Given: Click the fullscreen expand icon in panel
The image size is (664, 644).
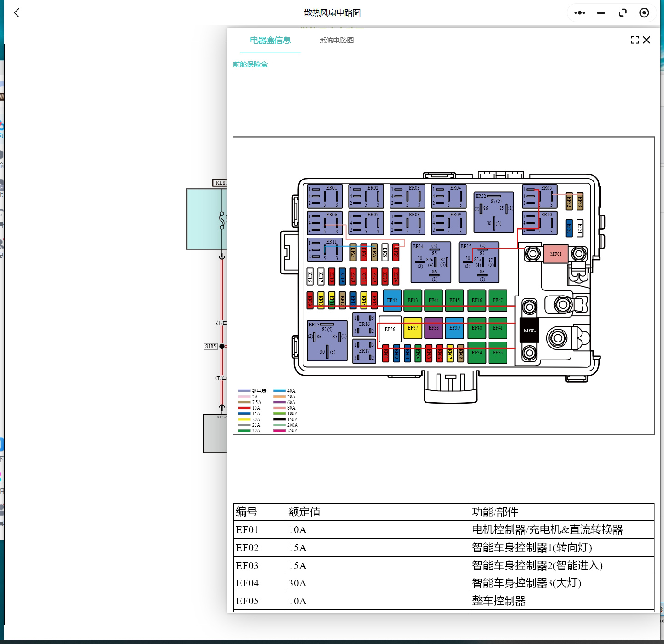Looking at the screenshot, I should 635,40.
